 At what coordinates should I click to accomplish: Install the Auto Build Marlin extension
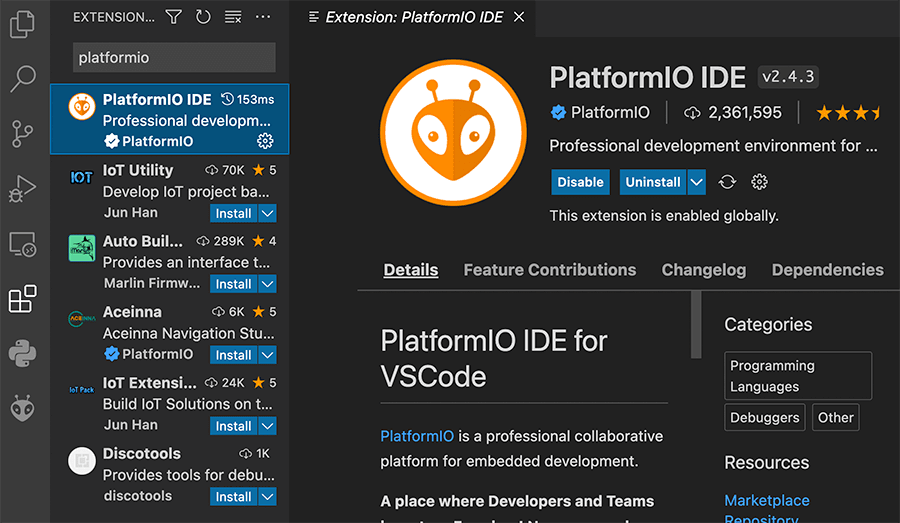(x=234, y=284)
